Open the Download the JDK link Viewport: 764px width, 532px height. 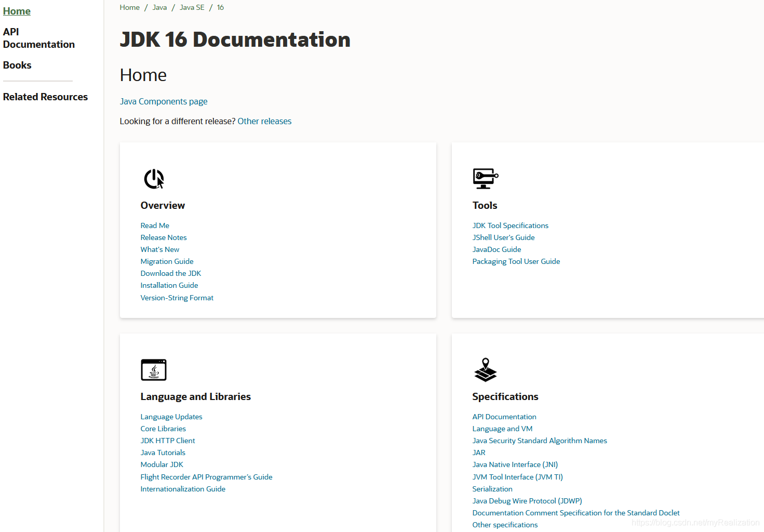(x=171, y=273)
